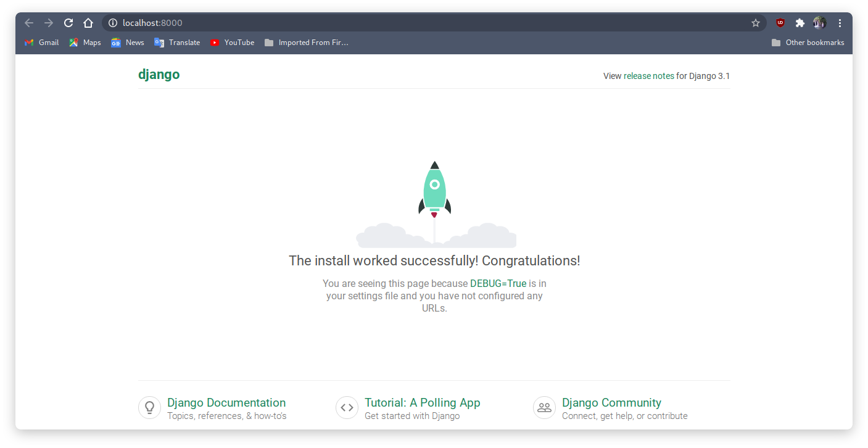Click the browser forward arrow
Viewport: 868px width, 448px height.
pyautogui.click(x=49, y=23)
